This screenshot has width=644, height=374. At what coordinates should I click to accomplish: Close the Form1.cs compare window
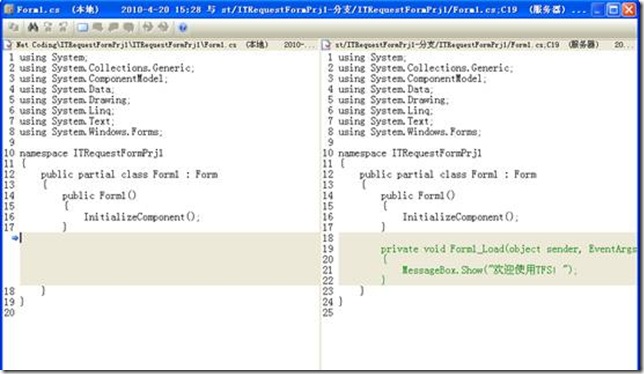(628, 9)
